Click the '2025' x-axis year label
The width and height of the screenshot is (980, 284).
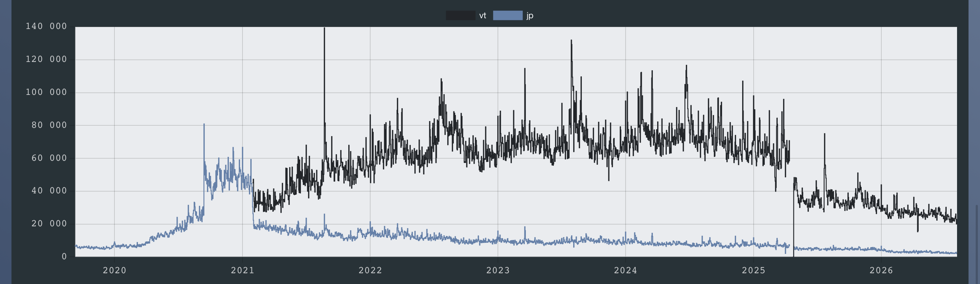pyautogui.click(x=754, y=270)
